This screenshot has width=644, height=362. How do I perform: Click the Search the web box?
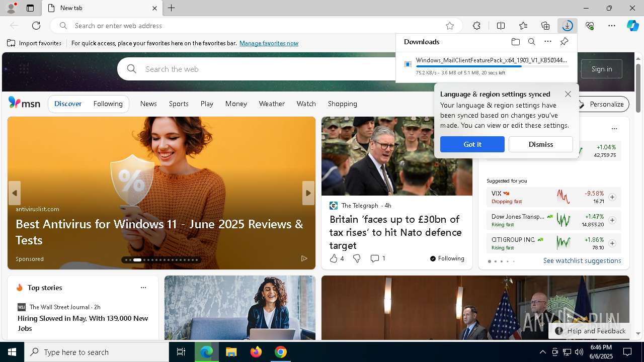click(x=257, y=69)
